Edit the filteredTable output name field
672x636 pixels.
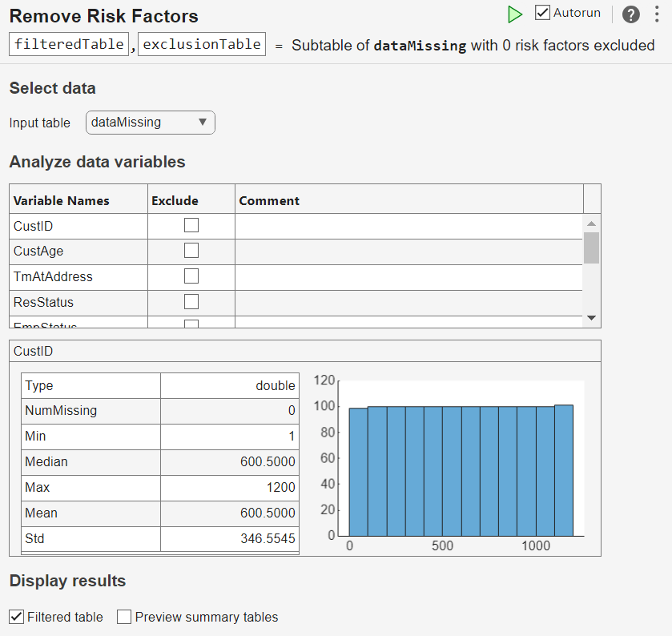(69, 45)
